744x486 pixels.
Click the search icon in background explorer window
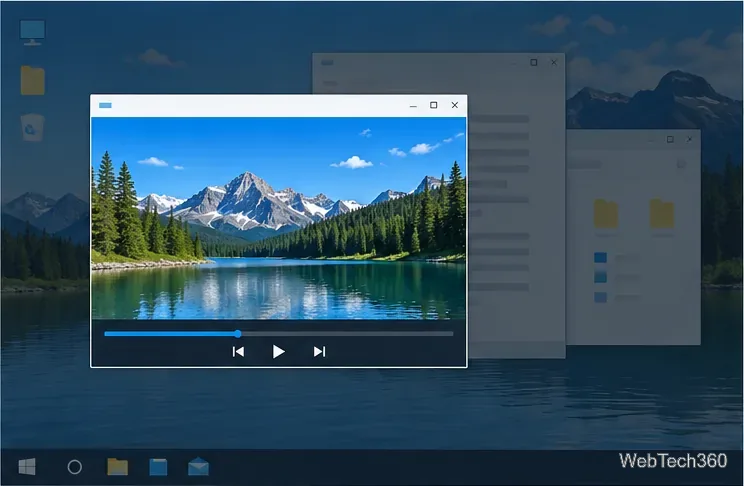[681, 164]
